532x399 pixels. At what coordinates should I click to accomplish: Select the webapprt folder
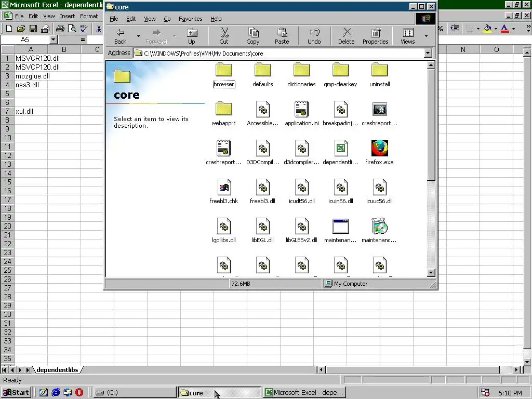[x=223, y=114]
